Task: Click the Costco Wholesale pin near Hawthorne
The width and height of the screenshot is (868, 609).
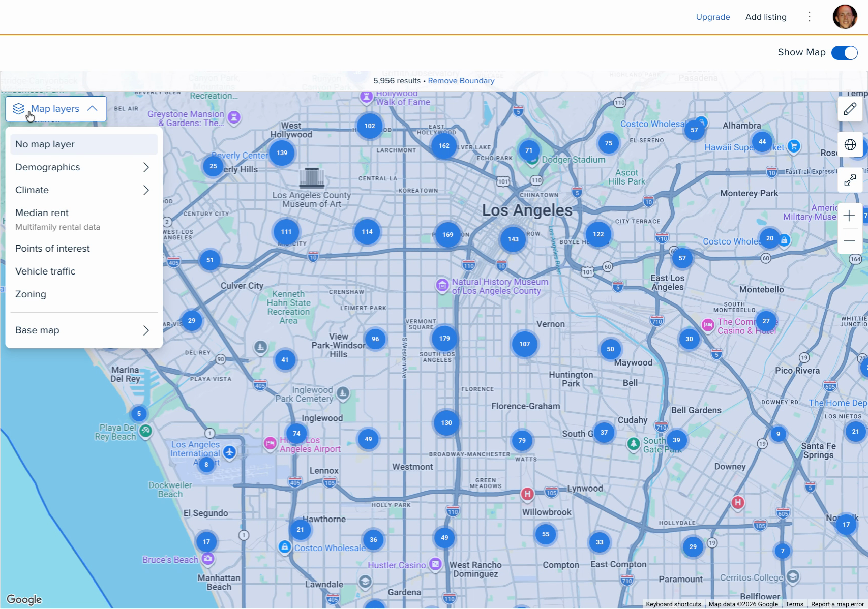Action: 285,547
